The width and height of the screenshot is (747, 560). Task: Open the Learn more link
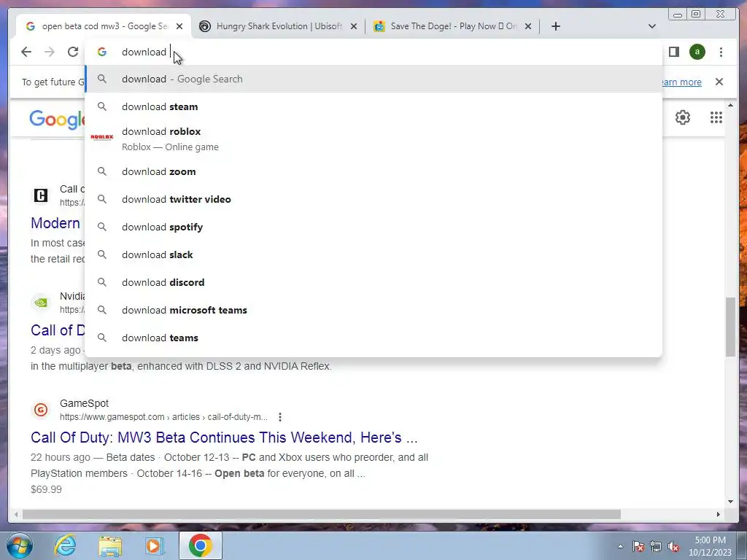tap(681, 82)
